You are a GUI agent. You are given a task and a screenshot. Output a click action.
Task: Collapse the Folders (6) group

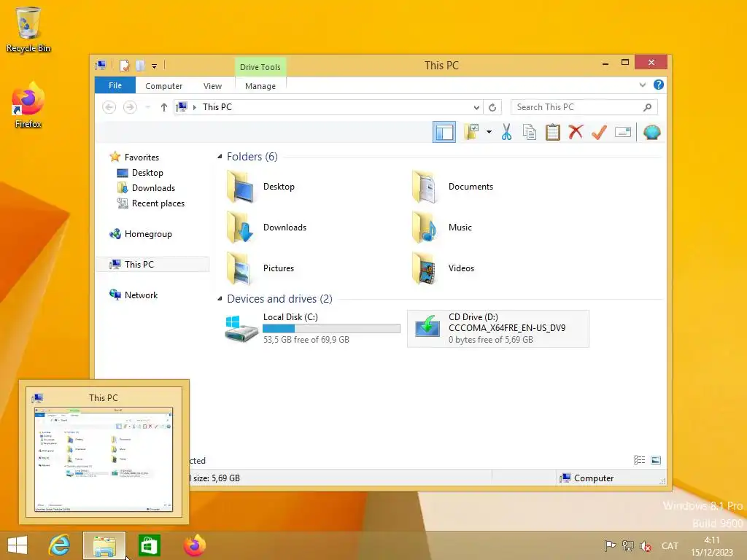coord(220,156)
